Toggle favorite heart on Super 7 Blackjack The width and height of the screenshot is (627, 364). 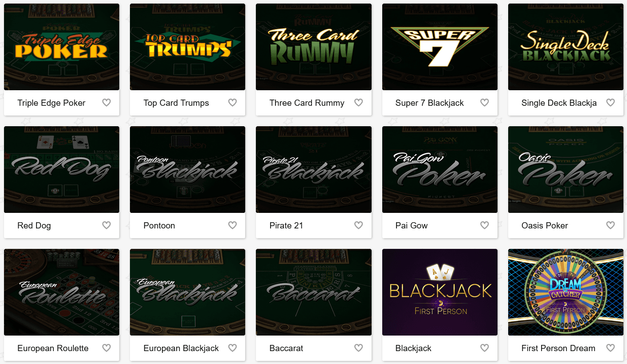point(485,103)
